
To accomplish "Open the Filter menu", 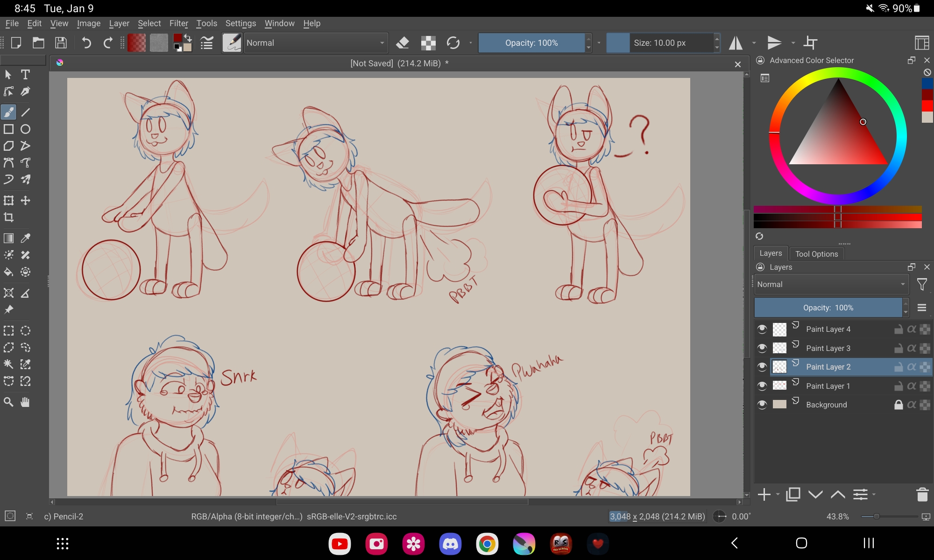I will (178, 23).
